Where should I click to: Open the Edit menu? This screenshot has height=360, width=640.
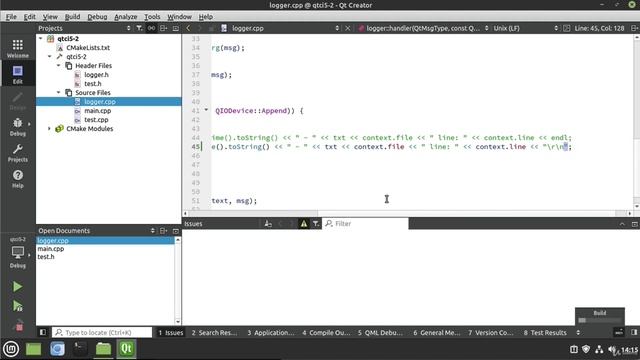[29, 17]
